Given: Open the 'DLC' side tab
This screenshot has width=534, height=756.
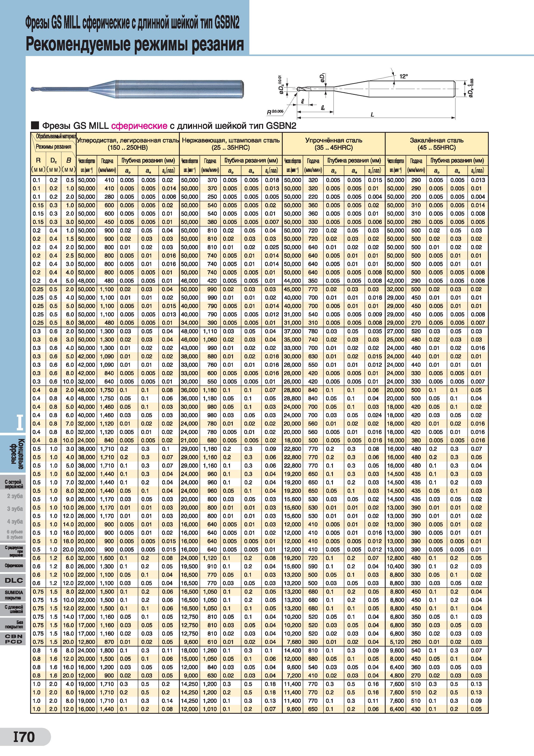Looking at the screenshot, I should pyautogui.click(x=13, y=580).
